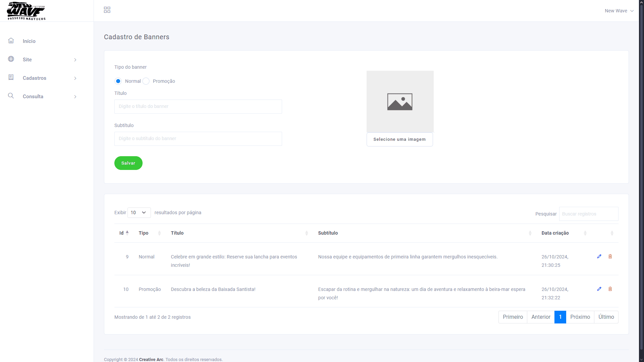Click Selecione uma imagem button
Screen dimensions: 644x362
click(399, 139)
